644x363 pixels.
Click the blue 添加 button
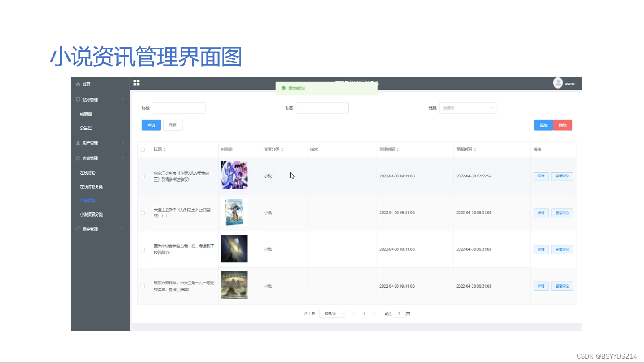(543, 125)
